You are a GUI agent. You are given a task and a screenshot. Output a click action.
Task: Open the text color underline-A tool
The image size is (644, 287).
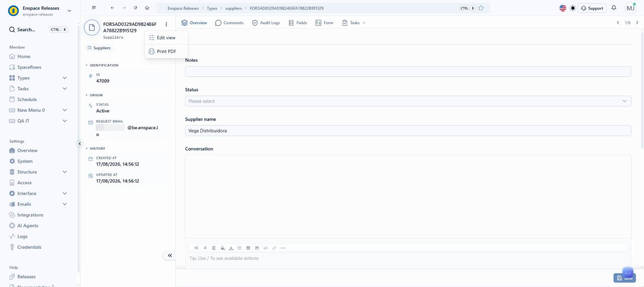231,248
